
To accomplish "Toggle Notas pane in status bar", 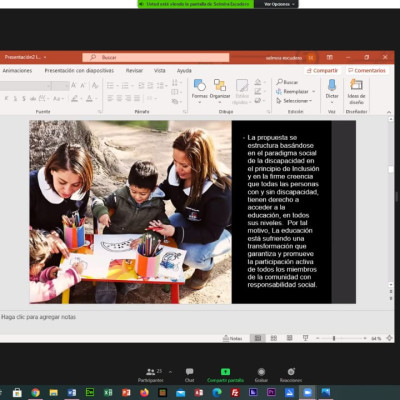I will [232, 338].
